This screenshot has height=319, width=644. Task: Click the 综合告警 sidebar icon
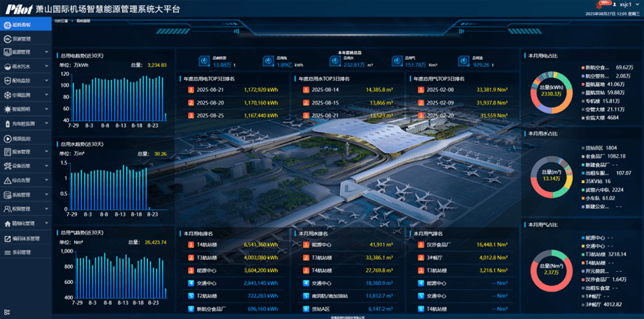[7, 180]
